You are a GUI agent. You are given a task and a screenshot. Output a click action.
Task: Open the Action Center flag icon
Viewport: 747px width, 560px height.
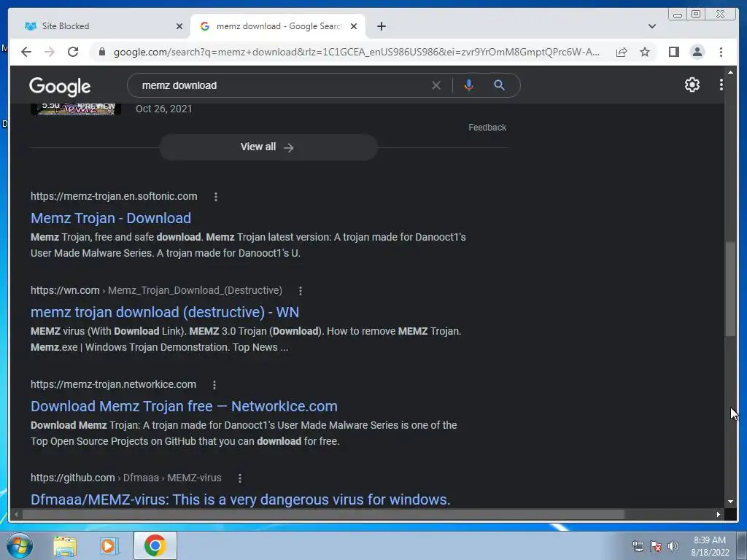(656, 546)
